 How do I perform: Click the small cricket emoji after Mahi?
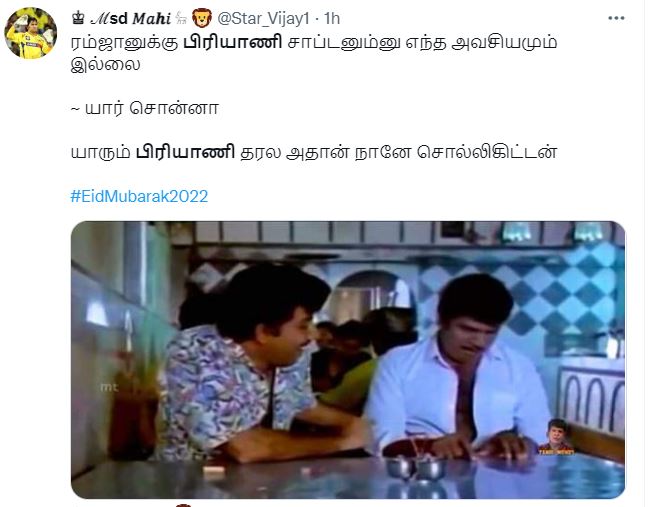[181, 18]
